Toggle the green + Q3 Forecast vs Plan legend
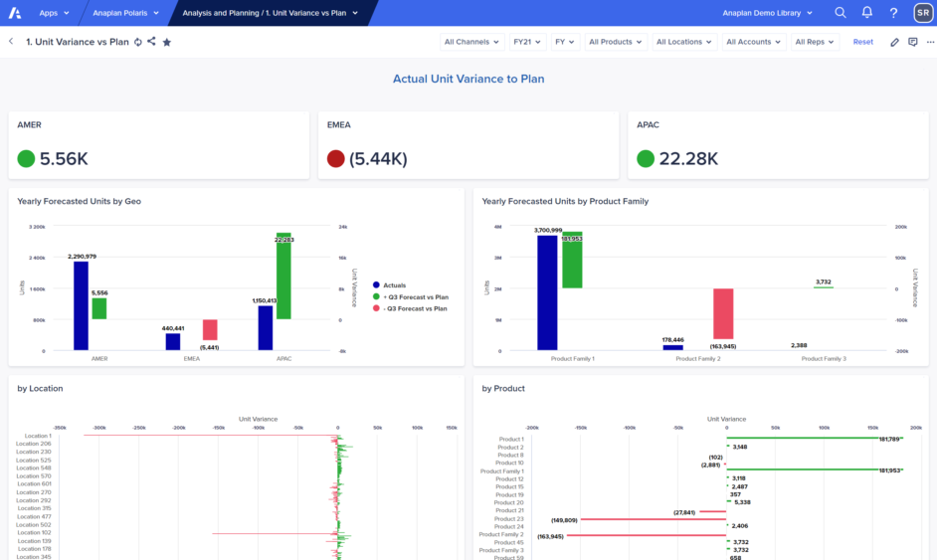The width and height of the screenshot is (937, 560). (411, 296)
